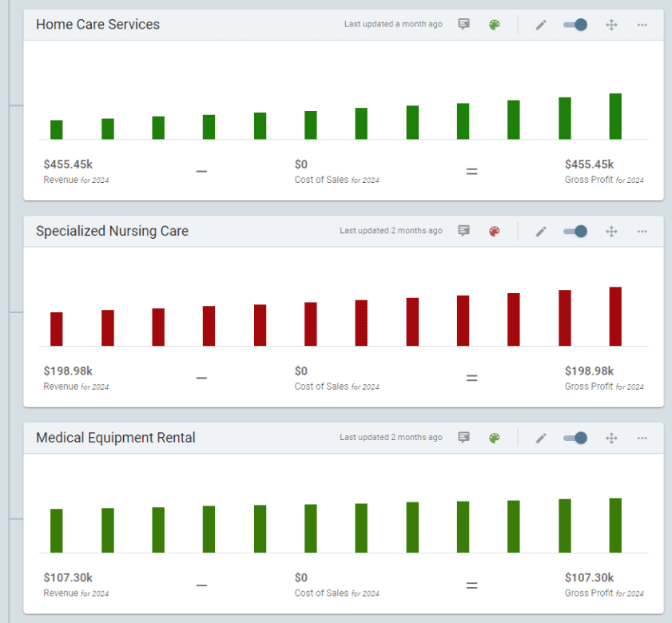Open red color palette for Specialized Nursing Care
672x623 pixels.
click(494, 232)
